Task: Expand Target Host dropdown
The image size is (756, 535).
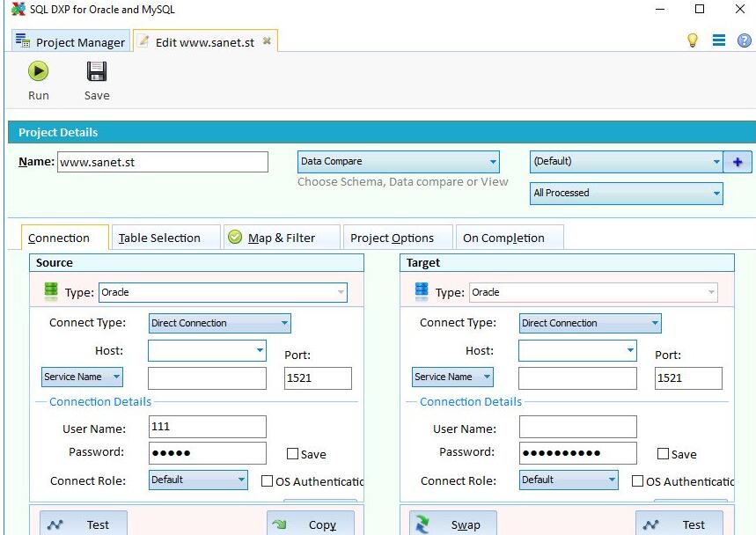Action: 630,350
